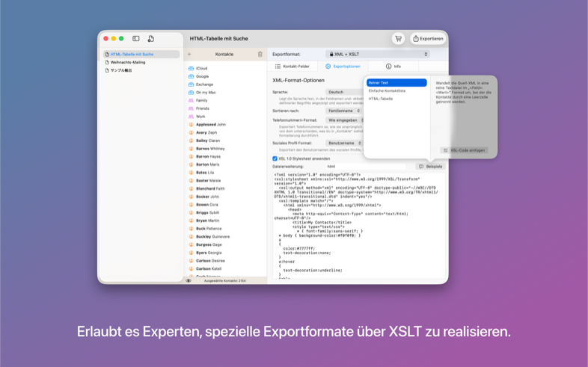Expand the Sprache Deutsch dropdown
This screenshot has width=588, height=367.
coord(344,92)
